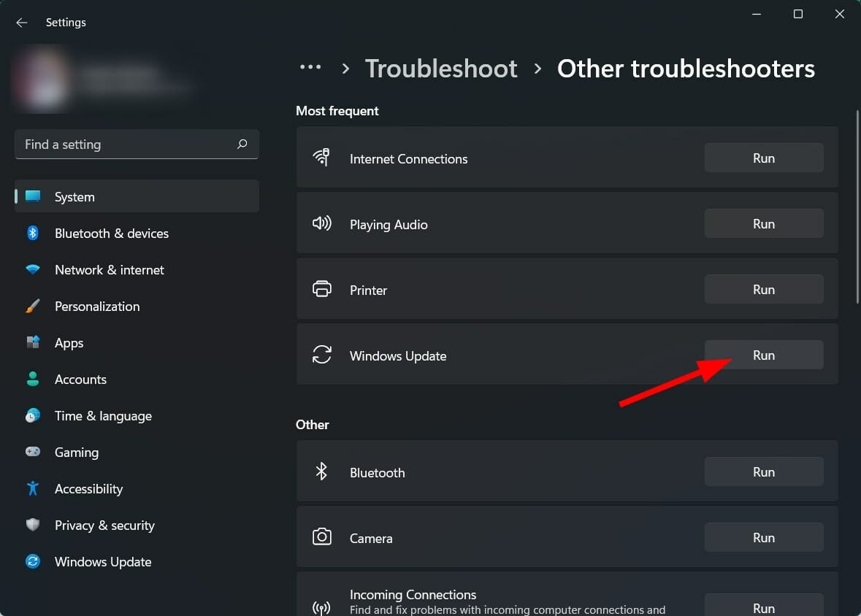Select the Printer icon
Screen dimensions: 861x616
coord(322,289)
